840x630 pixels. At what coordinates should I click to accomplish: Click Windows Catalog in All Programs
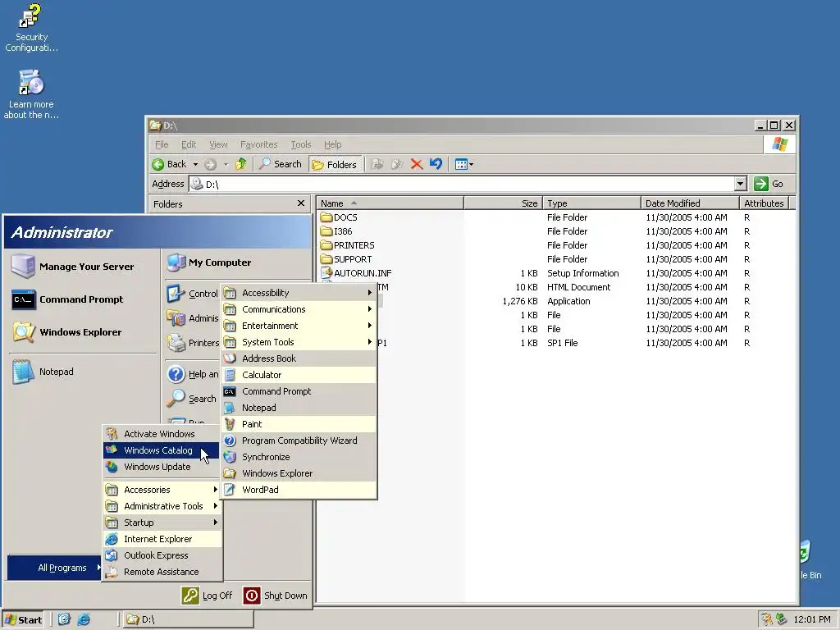coord(162,450)
